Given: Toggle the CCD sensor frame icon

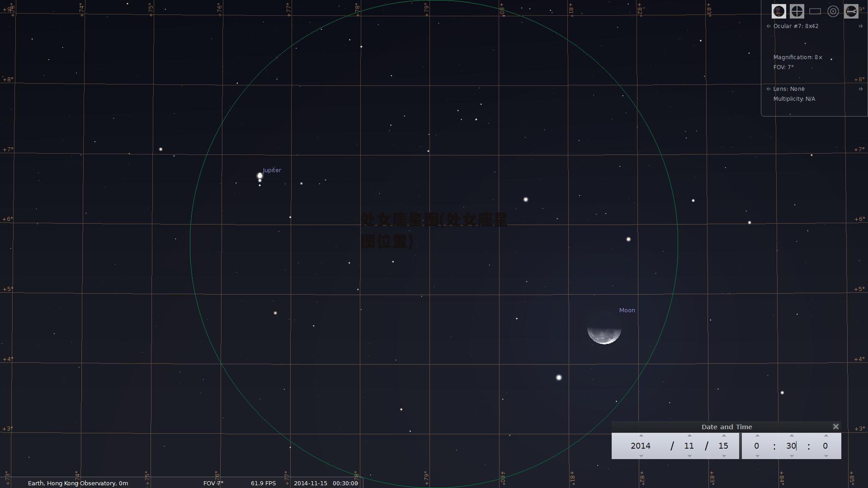Looking at the screenshot, I should [815, 11].
